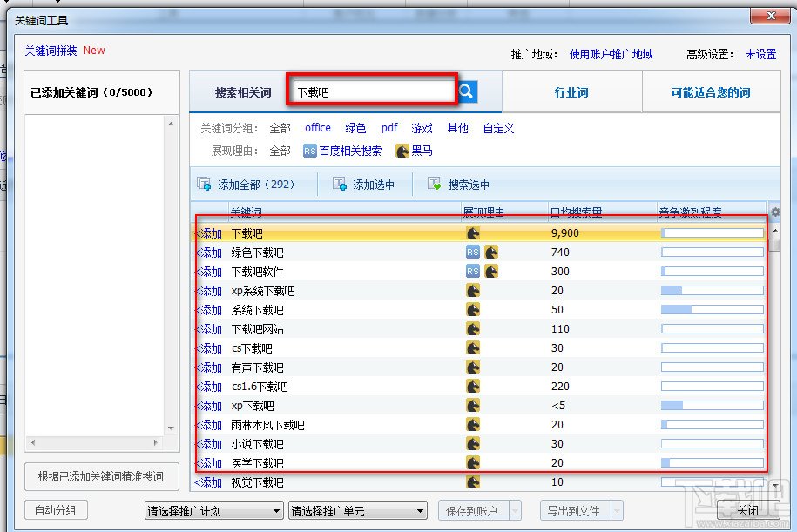This screenshot has height=532, width=797.
Task: Click the keyword search input field
Action: (x=375, y=92)
